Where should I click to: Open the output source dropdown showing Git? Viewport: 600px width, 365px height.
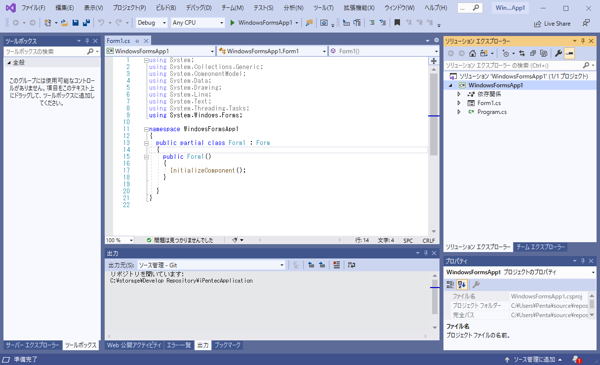(211, 265)
